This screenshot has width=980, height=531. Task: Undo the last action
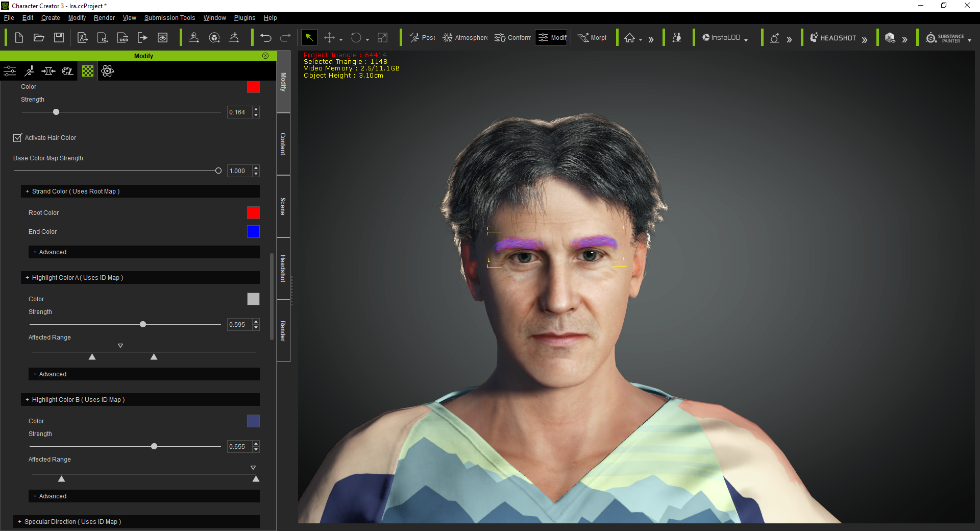266,38
